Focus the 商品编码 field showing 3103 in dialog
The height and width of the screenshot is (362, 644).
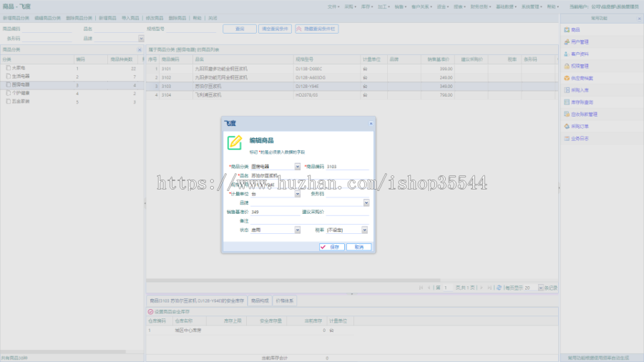(348, 167)
